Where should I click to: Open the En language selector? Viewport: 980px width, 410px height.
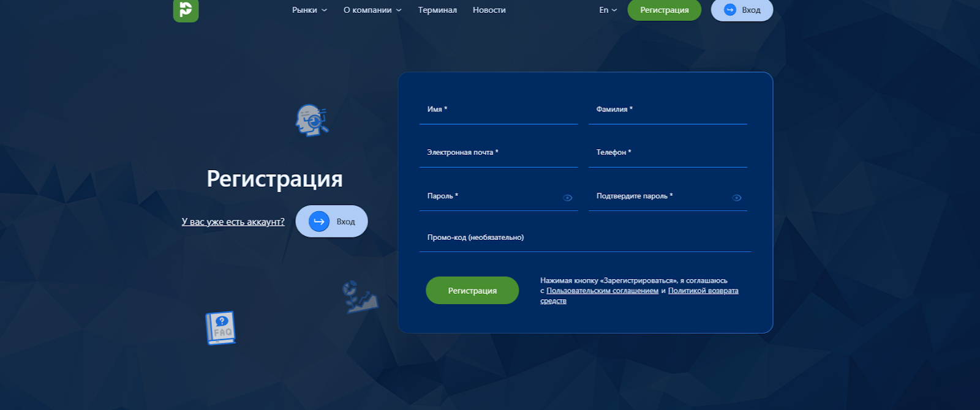608,10
